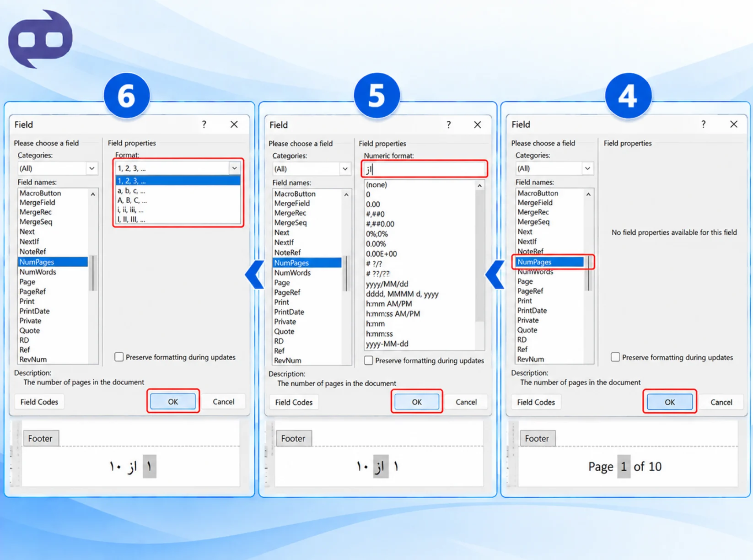The width and height of the screenshot is (753, 560).
Task: Select NumPages in the no-properties dialog's field names
Action: click(x=549, y=262)
